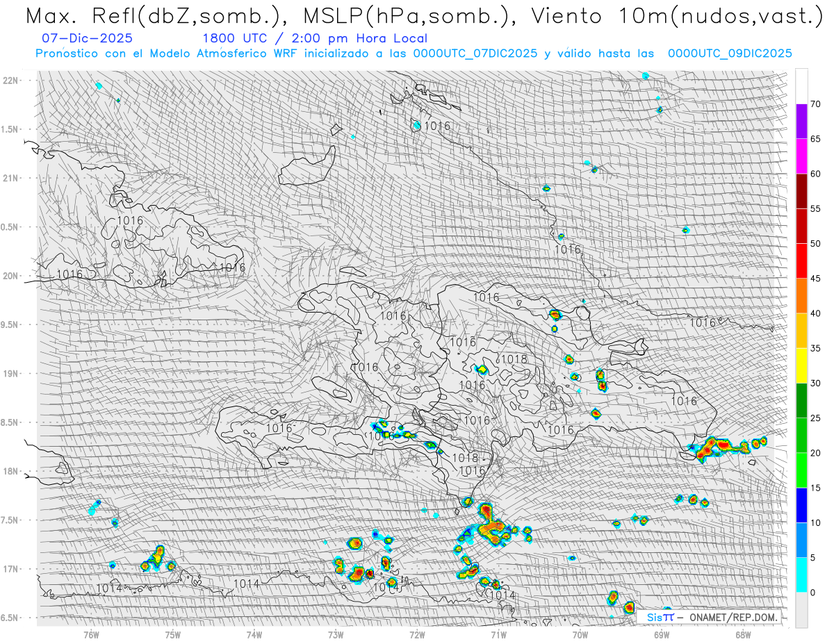Click the dark blue 10–15 dBZ colorbar segment
Screen dimensions: 834x644
point(801,505)
